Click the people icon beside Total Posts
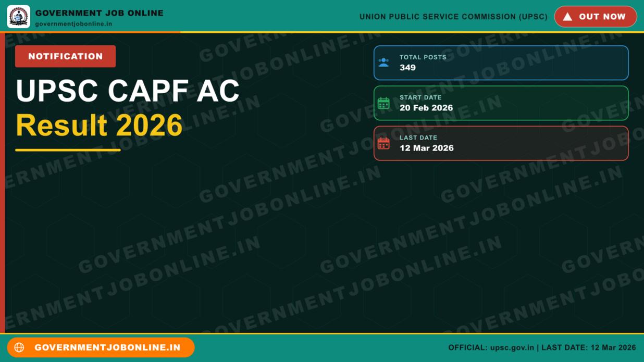Image resolution: width=644 pixels, height=362 pixels. click(x=383, y=63)
